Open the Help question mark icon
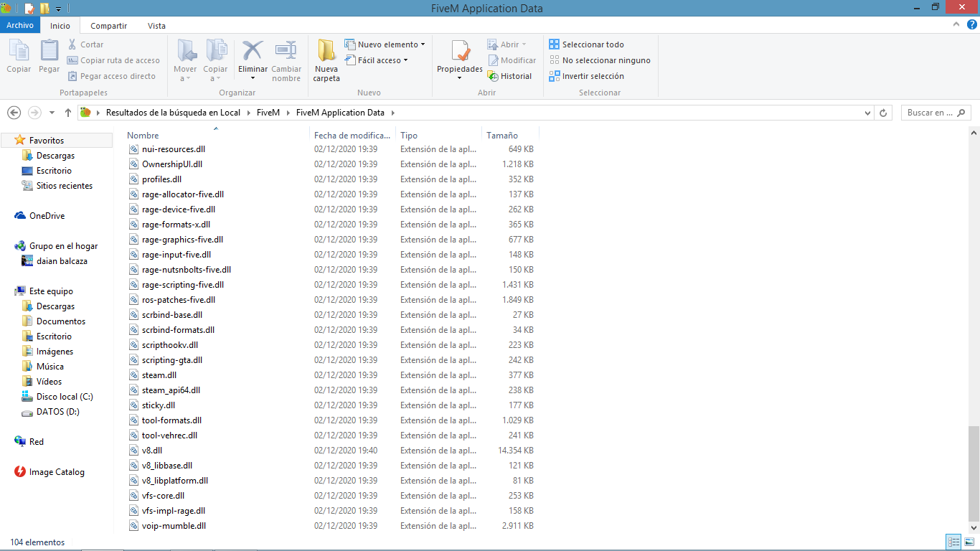The image size is (980, 551). point(971,24)
